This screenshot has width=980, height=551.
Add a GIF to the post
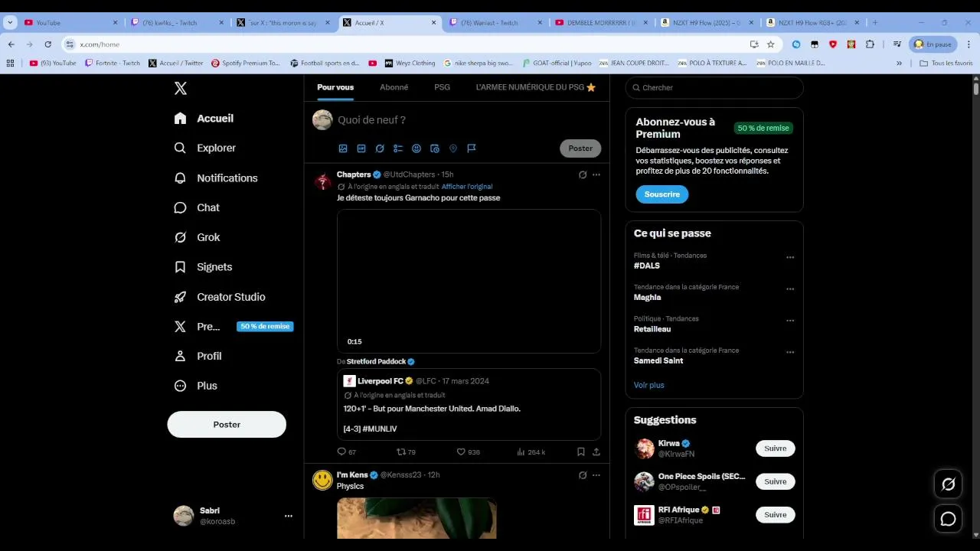coord(361,148)
